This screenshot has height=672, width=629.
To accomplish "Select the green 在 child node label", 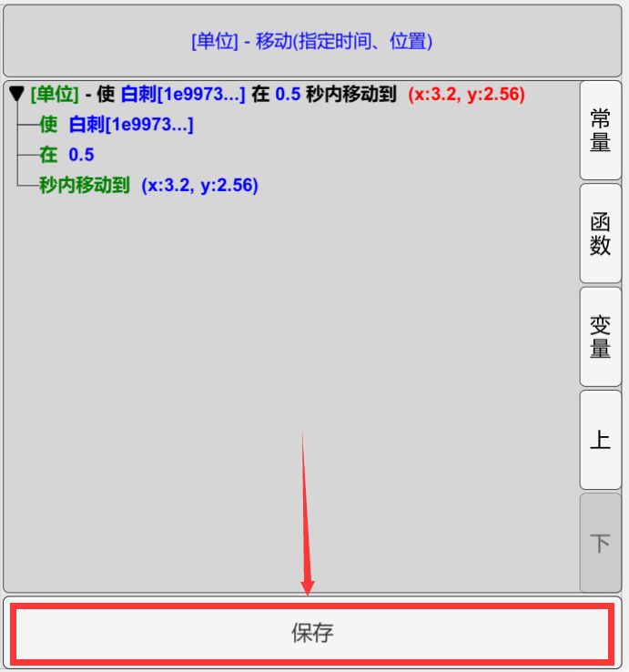I will [48, 155].
